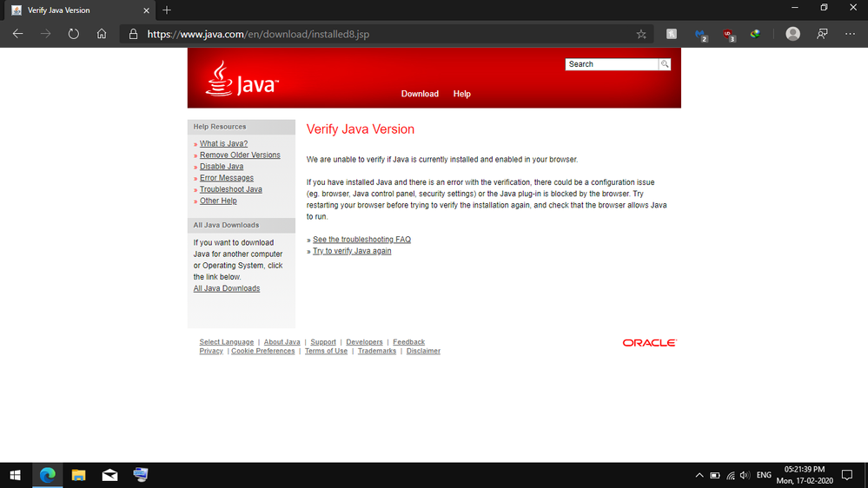Open browser settings and more menu
Image resolution: width=868 pixels, height=488 pixels.
[851, 34]
